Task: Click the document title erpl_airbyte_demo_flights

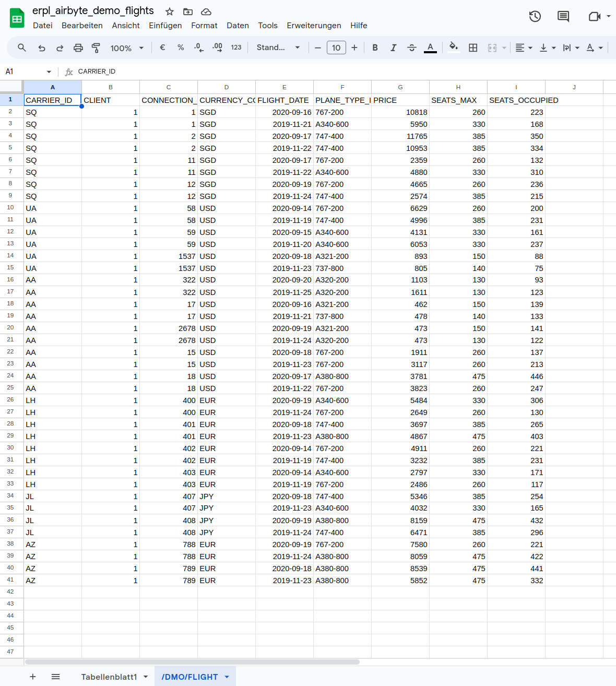Action: [93, 11]
